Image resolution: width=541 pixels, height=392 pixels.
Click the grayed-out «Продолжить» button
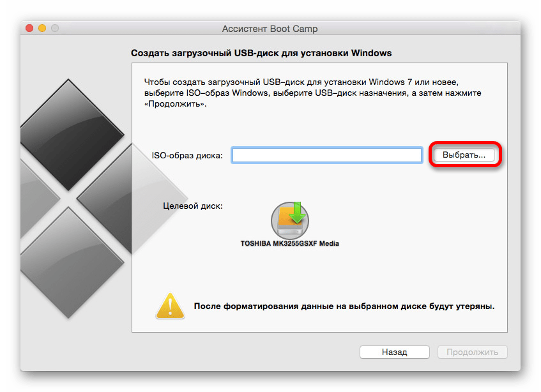472,352
